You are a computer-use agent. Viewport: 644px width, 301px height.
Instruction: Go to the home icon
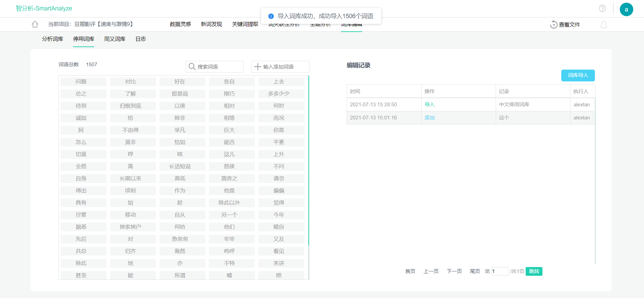point(35,24)
